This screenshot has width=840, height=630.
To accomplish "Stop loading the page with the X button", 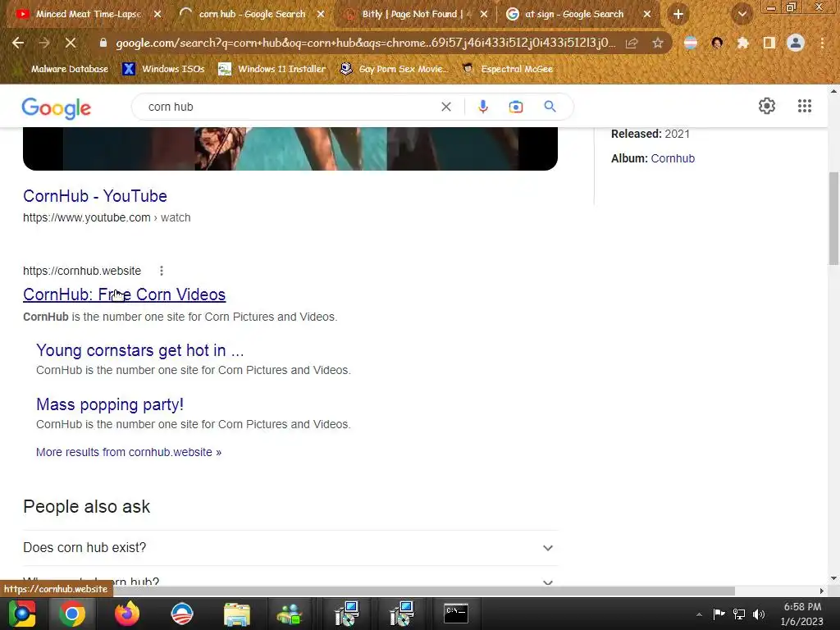I will (71, 43).
